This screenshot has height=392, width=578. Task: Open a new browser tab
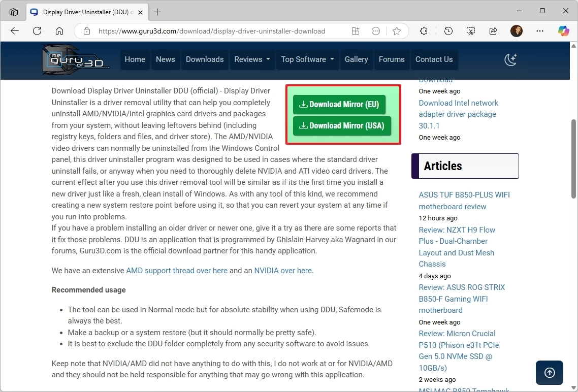(157, 12)
